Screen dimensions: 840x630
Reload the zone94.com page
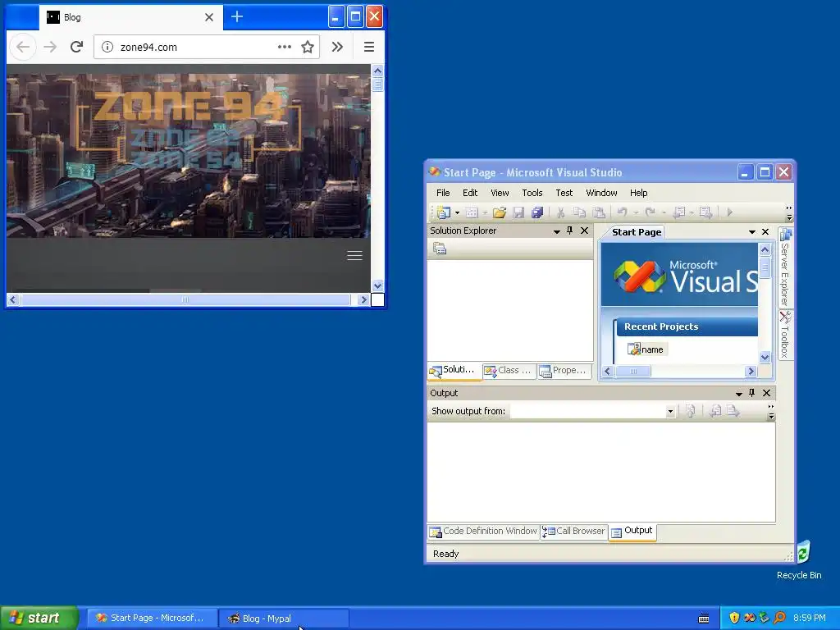[x=76, y=47]
